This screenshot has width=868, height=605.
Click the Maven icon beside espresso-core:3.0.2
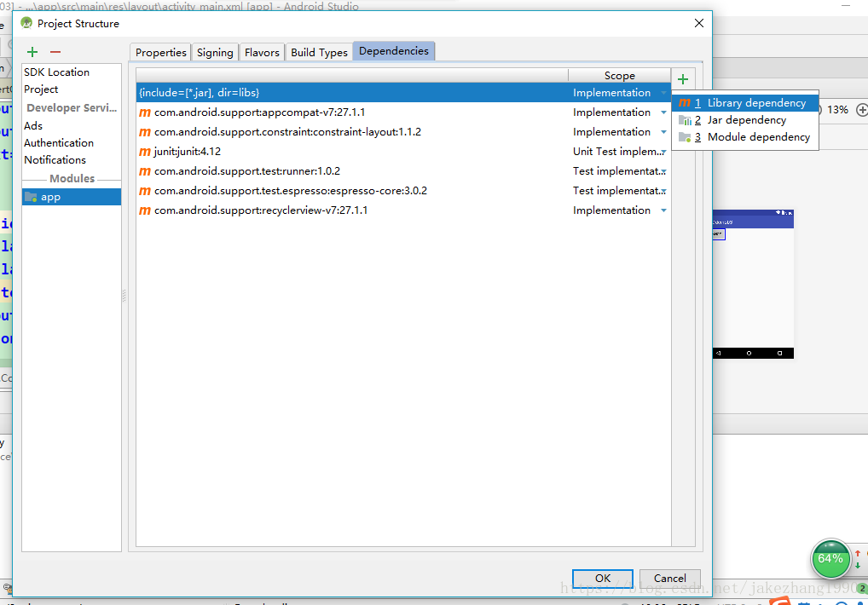[x=144, y=191]
